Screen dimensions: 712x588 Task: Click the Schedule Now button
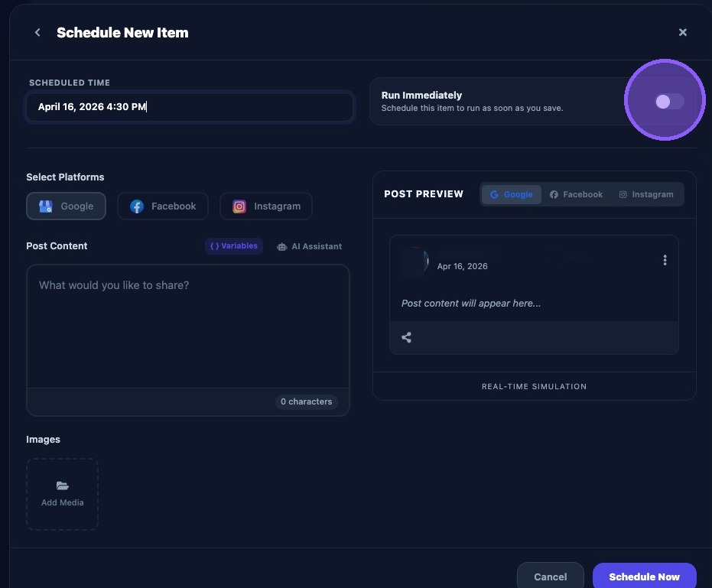pyautogui.click(x=645, y=577)
